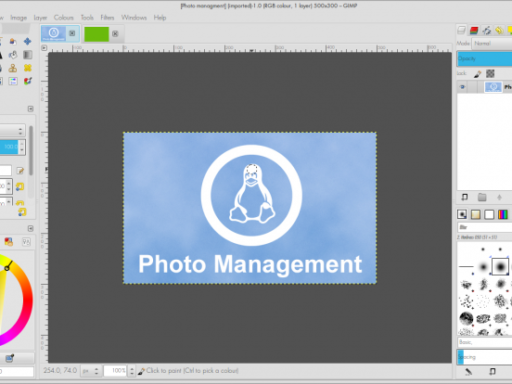Switch to the Patterns tab icon

[476, 214]
